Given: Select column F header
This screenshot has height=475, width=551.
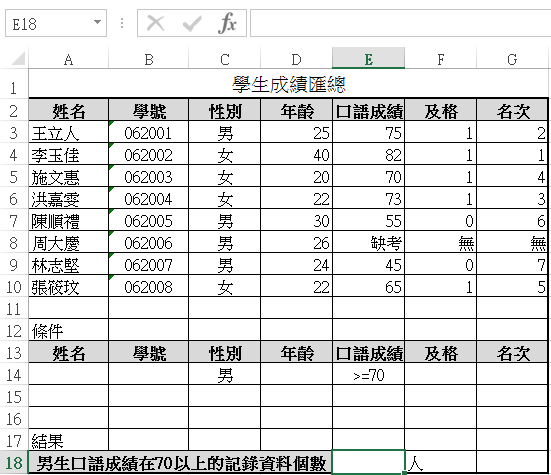Looking at the screenshot, I should click(441, 58).
